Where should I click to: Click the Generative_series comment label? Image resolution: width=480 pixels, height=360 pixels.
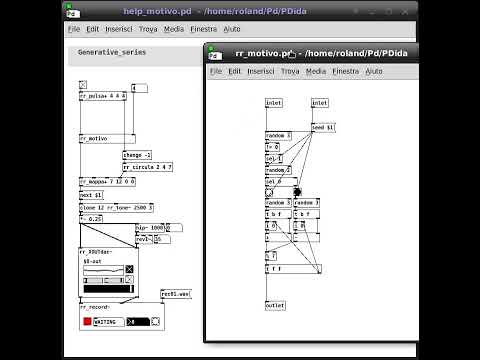112,52
